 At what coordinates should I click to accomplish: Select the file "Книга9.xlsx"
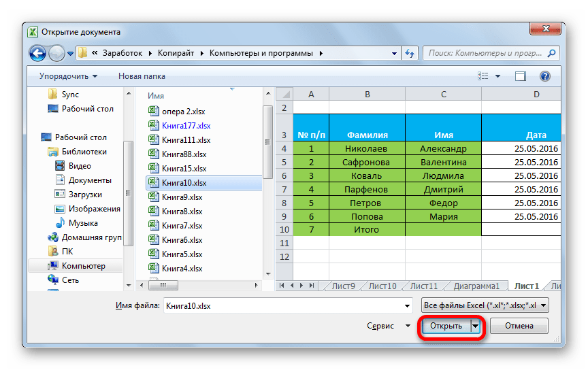coord(175,197)
